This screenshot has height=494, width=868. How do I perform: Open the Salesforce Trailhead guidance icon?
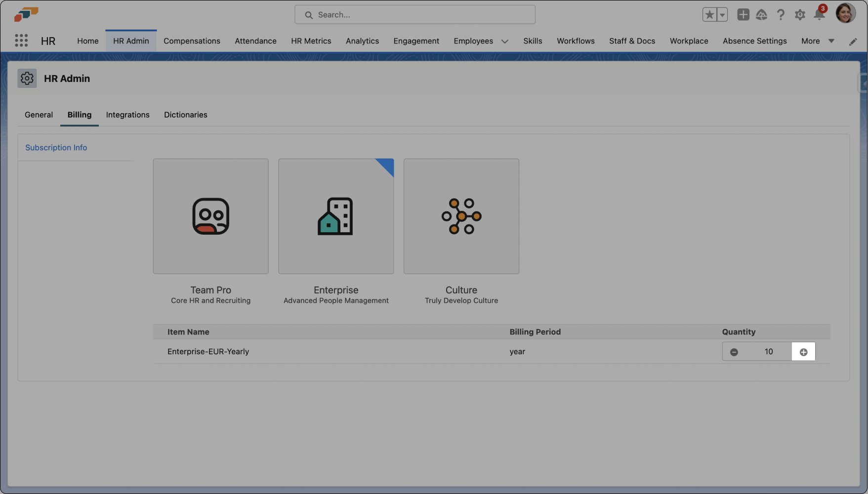[x=761, y=15]
